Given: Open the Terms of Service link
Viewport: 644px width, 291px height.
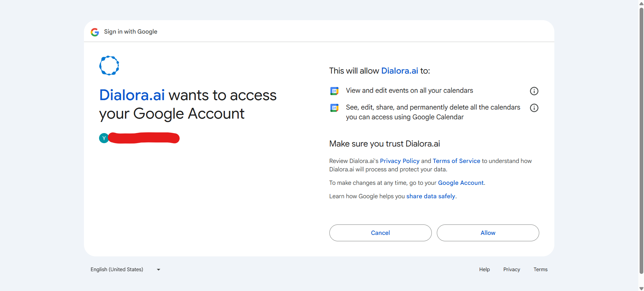Looking at the screenshot, I should coord(456,161).
